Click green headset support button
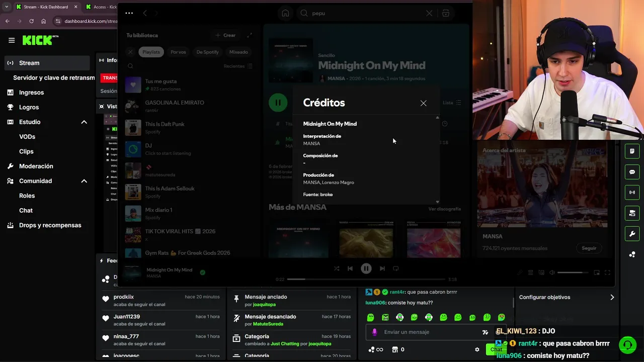Viewport: 644px width, 362px height. tap(627, 345)
